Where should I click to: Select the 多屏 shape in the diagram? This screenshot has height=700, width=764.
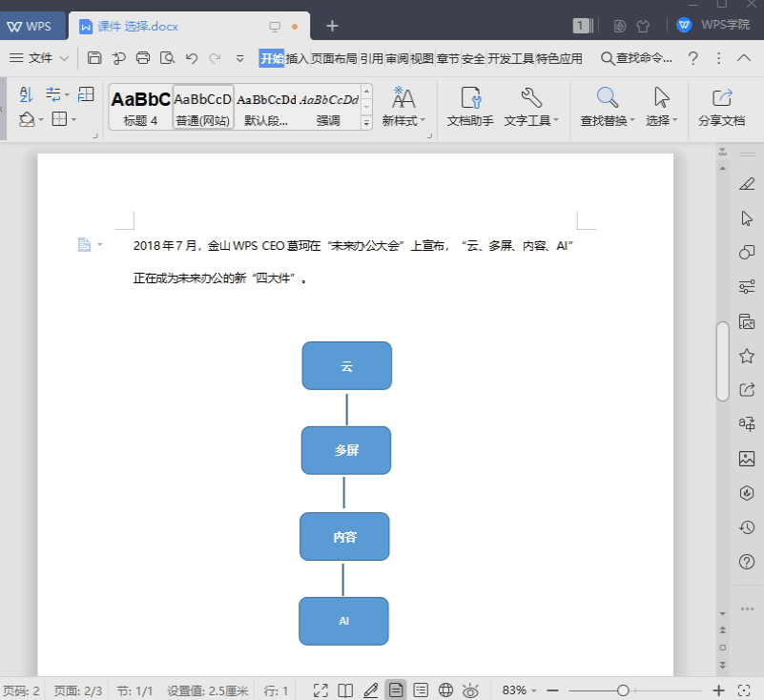[x=346, y=450]
